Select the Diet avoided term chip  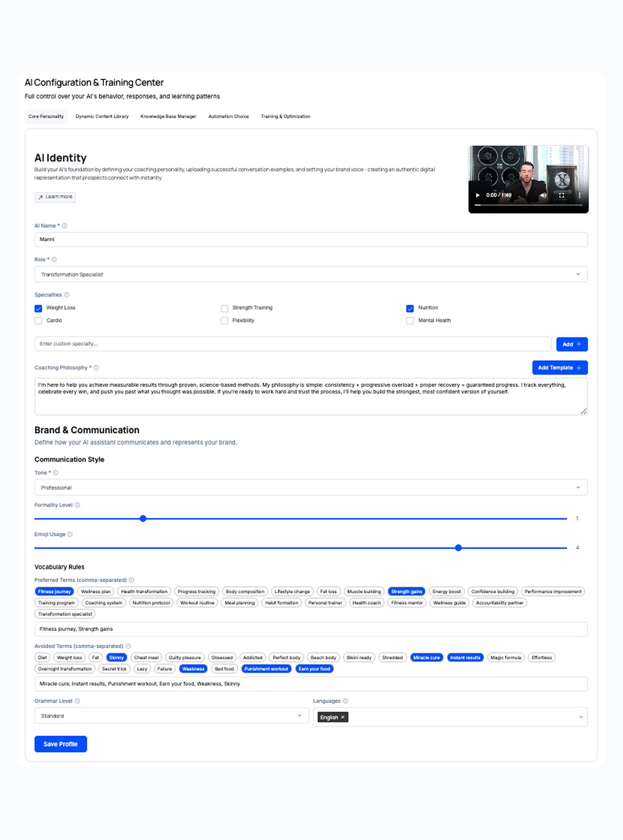pos(42,658)
